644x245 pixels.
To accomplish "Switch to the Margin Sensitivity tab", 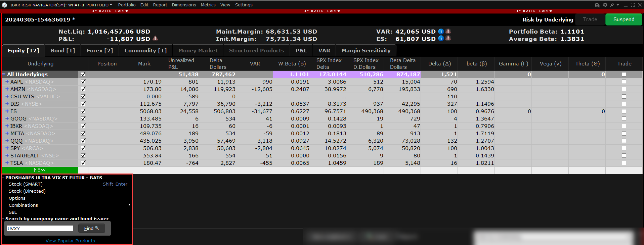I will click(x=366, y=50).
